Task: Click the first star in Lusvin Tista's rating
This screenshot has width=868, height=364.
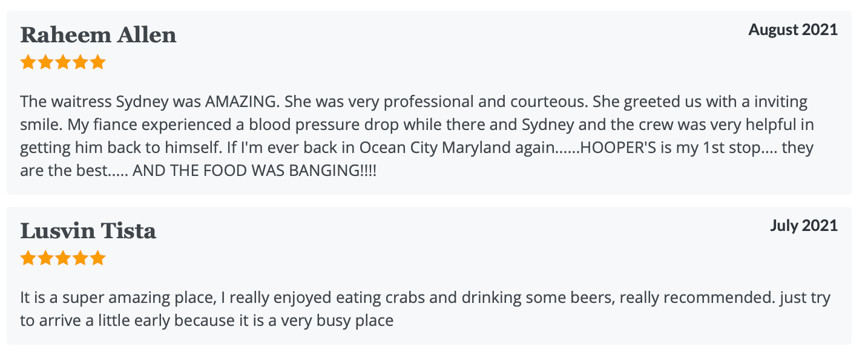Action: tap(28, 259)
